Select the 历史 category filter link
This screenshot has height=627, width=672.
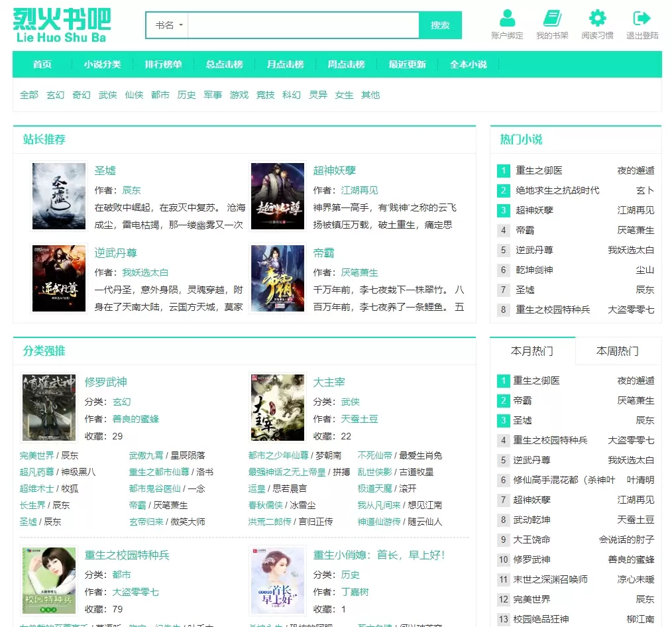click(x=186, y=95)
